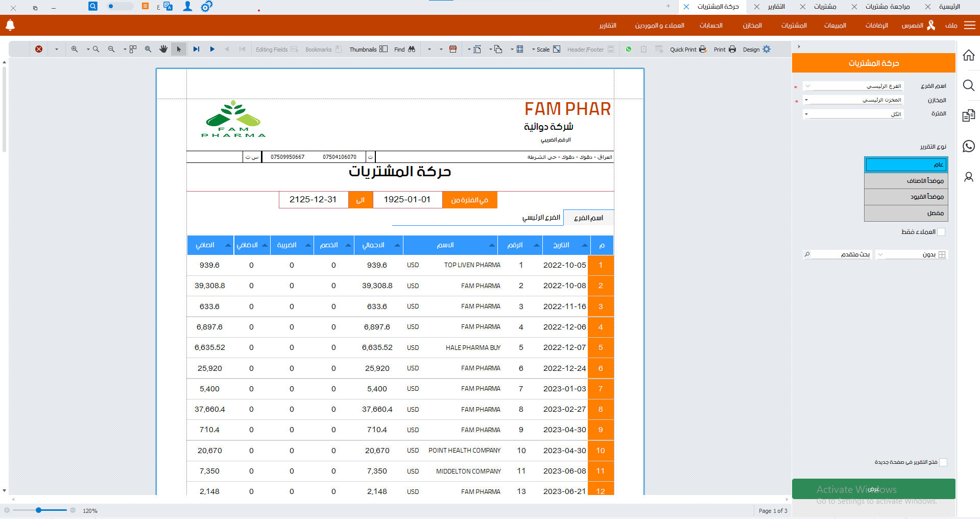Click the zoom in magnifier
Viewport: 980px width, 519px height.
(75, 49)
